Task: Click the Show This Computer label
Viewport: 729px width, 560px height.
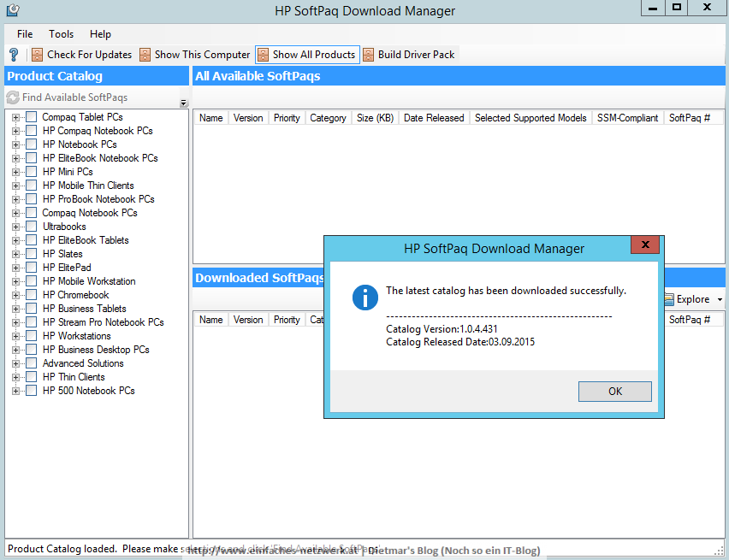Action: coord(202,55)
